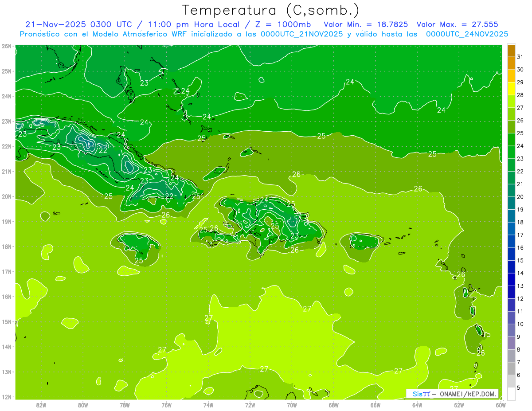This screenshot has width=532, height=411.
Task: Click the title "Temperatura (C,somb.)"
Action: (x=270, y=11)
